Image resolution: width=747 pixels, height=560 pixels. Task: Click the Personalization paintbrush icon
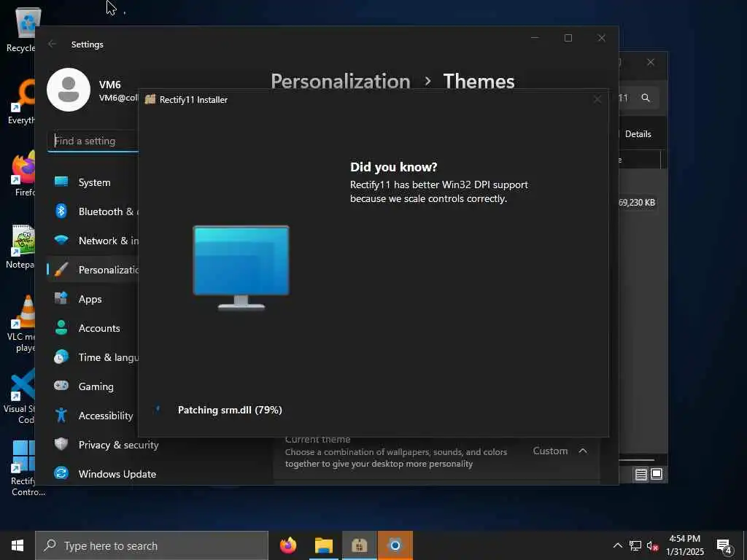61,270
